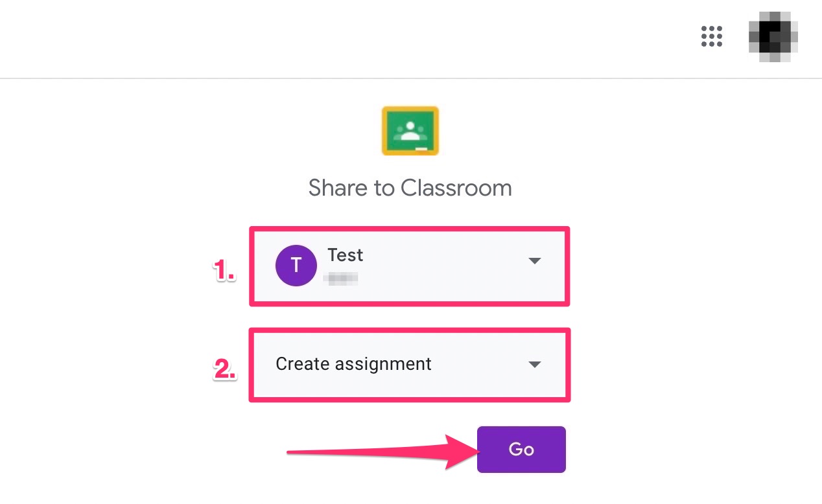Expand the Test class dropdown arrow
This screenshot has height=504, width=822.
534,261
